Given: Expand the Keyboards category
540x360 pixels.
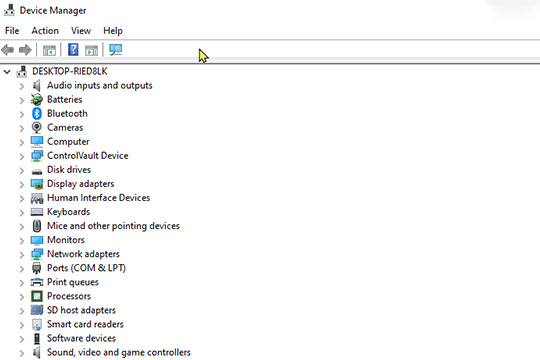Looking at the screenshot, I should coord(22,213).
